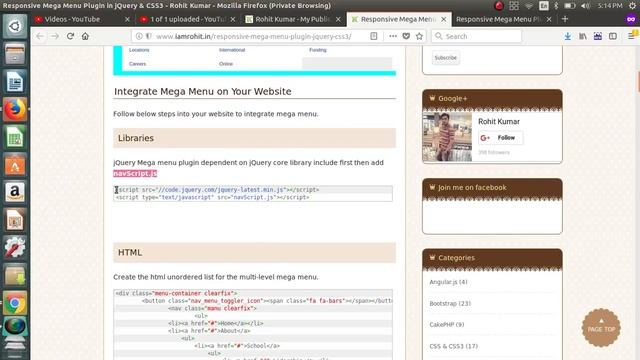Switch to Rohit Kumar - My Public tab
This screenshot has height=360, width=640.
pos(292,19)
